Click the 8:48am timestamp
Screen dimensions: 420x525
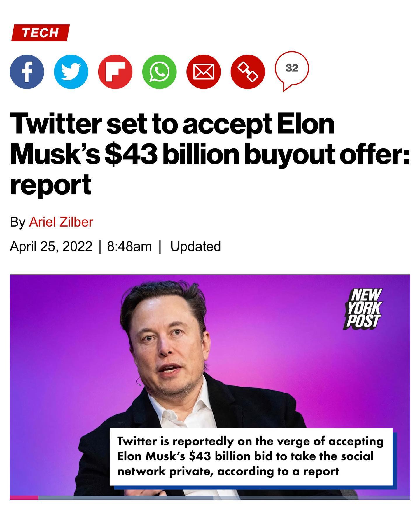point(129,246)
